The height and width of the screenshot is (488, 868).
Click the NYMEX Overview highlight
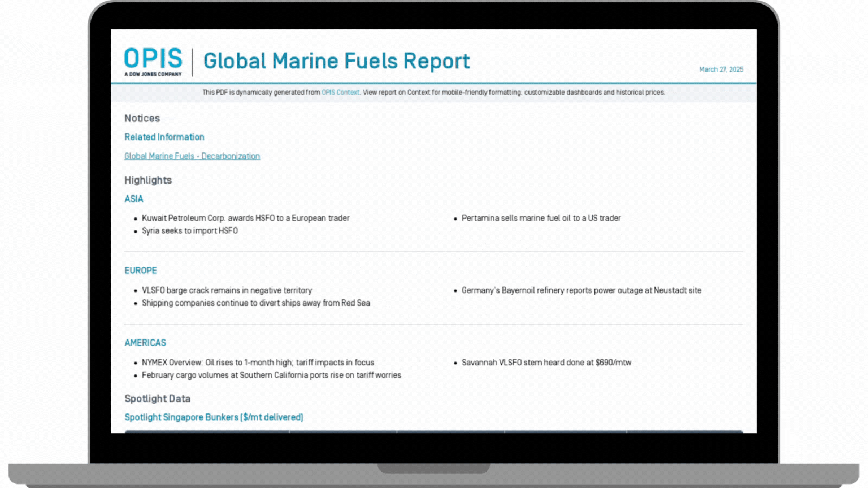pyautogui.click(x=258, y=363)
